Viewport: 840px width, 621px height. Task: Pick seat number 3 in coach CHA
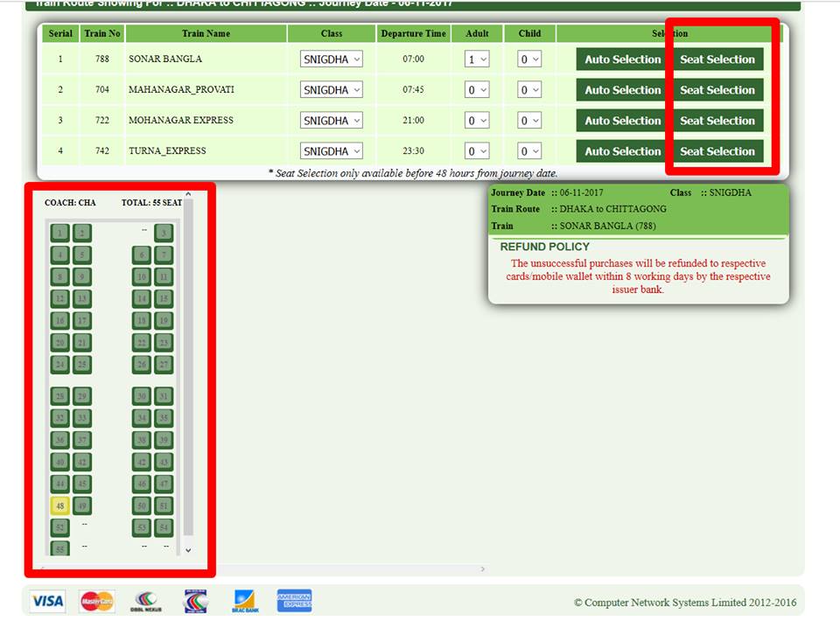point(164,233)
